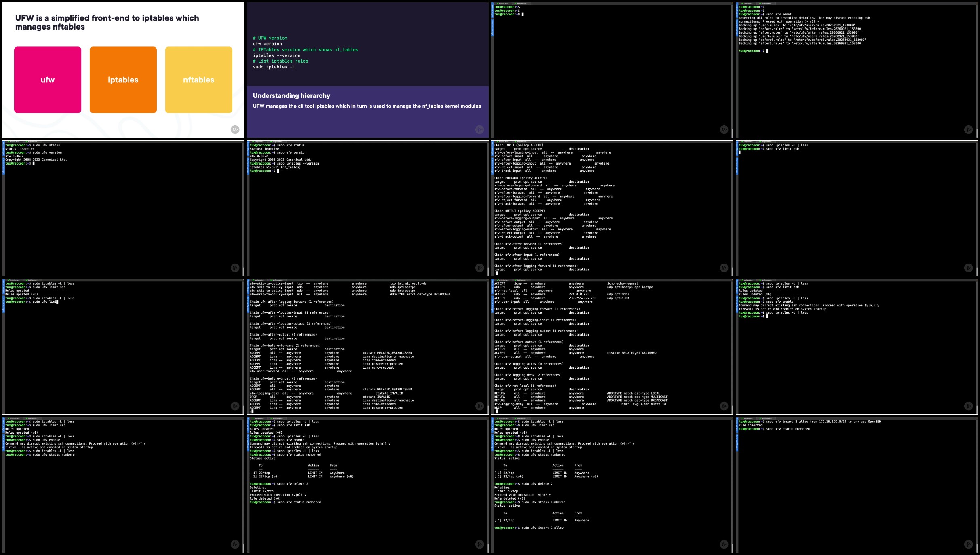Open the frame with half-typed 'sudo ufw limi'

click(x=123, y=346)
